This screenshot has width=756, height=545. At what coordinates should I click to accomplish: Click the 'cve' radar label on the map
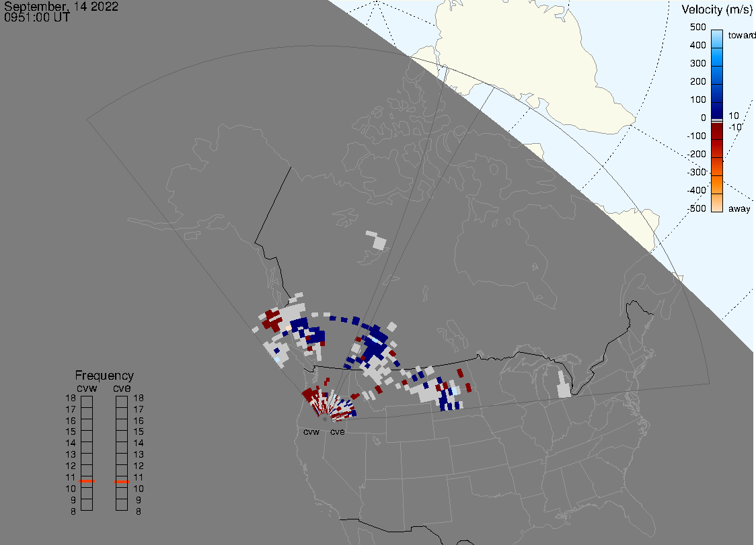click(x=338, y=431)
